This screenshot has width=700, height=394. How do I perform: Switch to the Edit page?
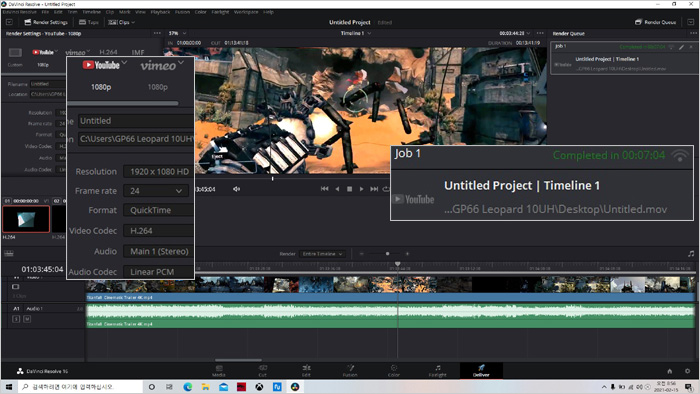[x=306, y=371]
